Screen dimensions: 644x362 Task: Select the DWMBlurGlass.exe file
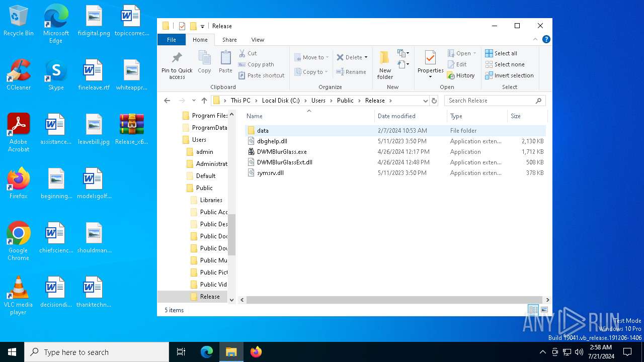click(281, 152)
